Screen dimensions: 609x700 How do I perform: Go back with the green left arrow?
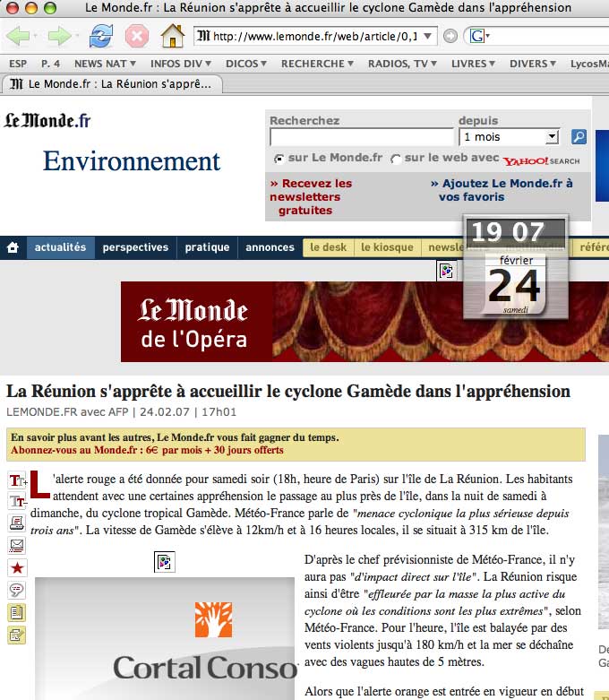(x=18, y=36)
